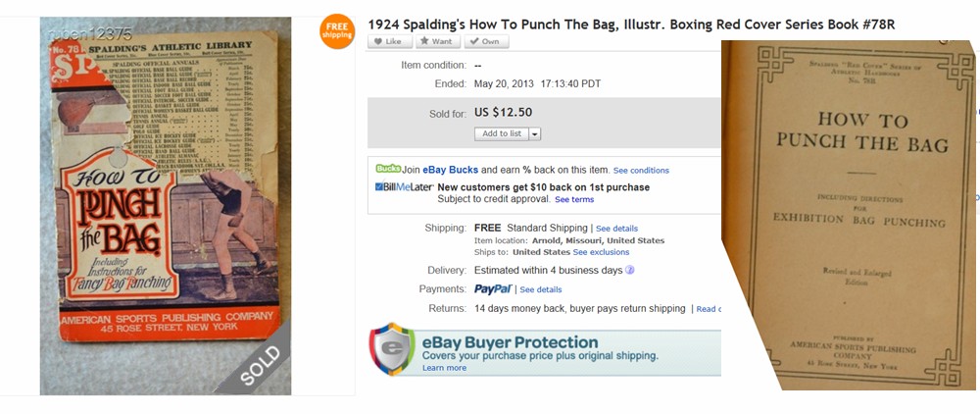The width and height of the screenshot is (980, 414).
Task: Open the sold book cover photo
Action: [x=166, y=206]
